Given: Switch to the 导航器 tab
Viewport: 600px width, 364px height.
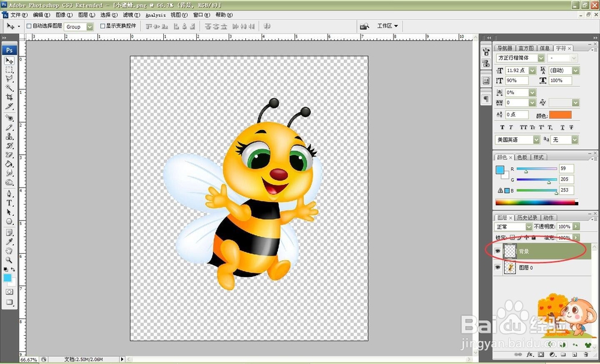Looking at the screenshot, I should pyautogui.click(x=505, y=48).
